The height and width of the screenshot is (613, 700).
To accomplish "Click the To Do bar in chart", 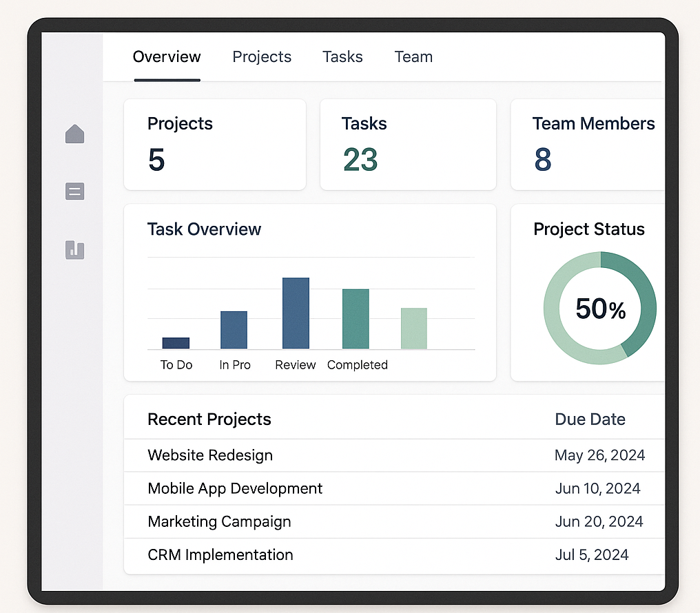I will pyautogui.click(x=176, y=343).
